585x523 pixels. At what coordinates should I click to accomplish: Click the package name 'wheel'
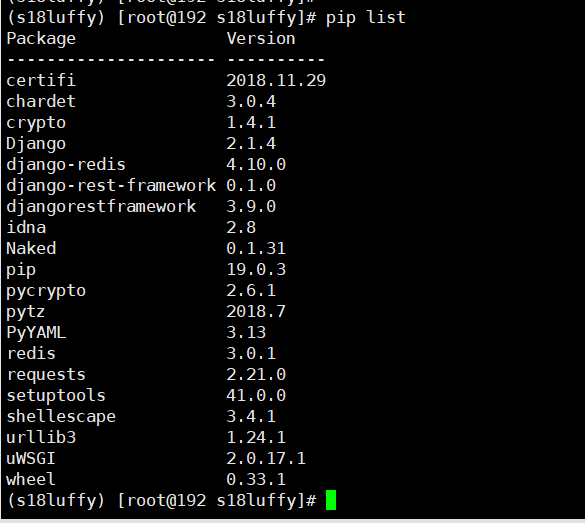31,479
